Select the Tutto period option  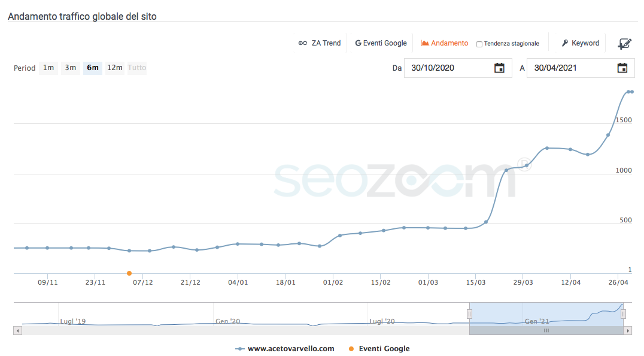click(x=136, y=68)
